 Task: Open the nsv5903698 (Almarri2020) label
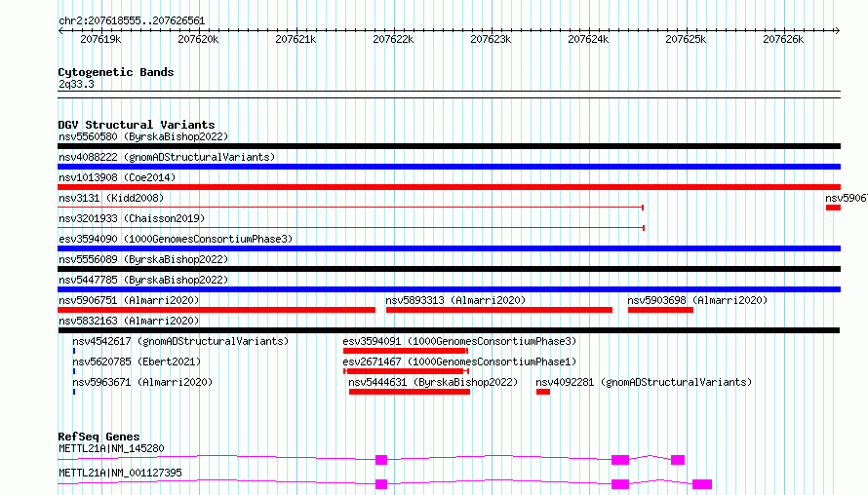tap(697, 300)
